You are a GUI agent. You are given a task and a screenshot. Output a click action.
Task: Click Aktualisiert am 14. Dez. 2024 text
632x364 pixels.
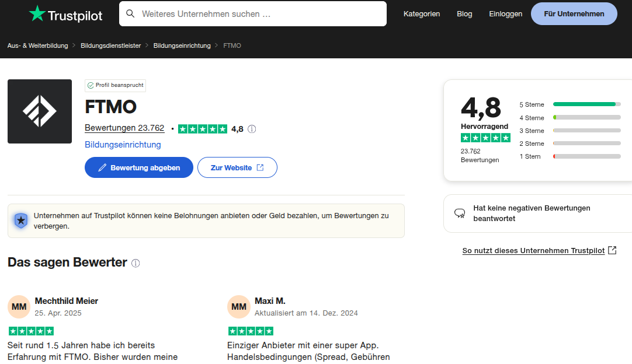306,313
